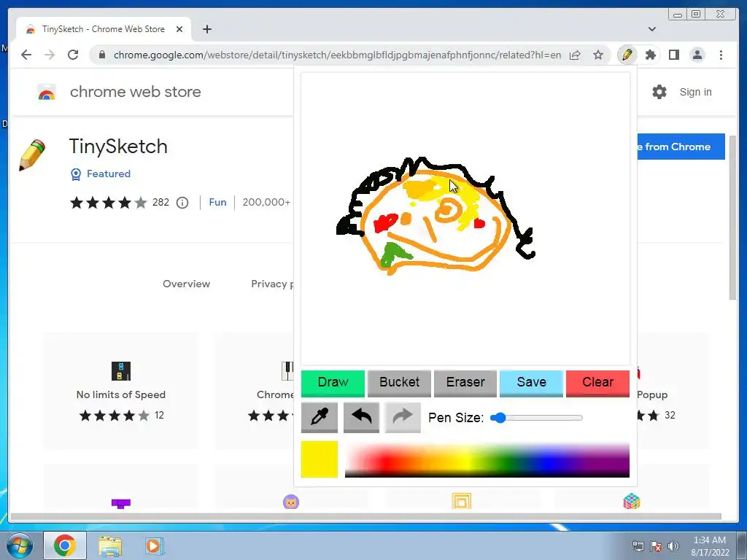Pick a color from the spectrum bar
Screen dimensions: 747x560
pyautogui.click(x=487, y=459)
